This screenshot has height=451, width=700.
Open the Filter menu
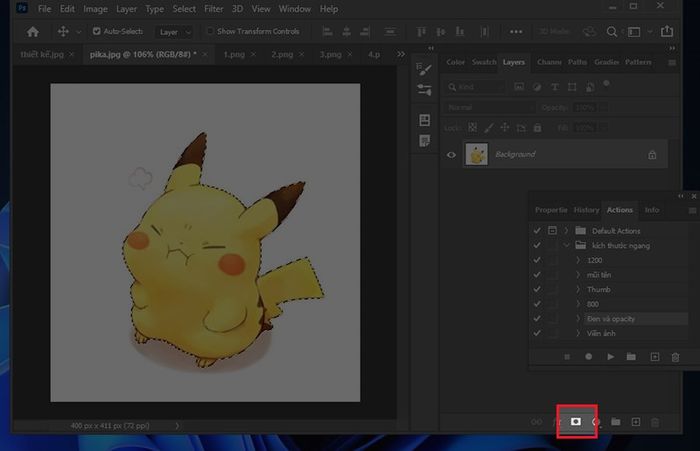coord(213,9)
